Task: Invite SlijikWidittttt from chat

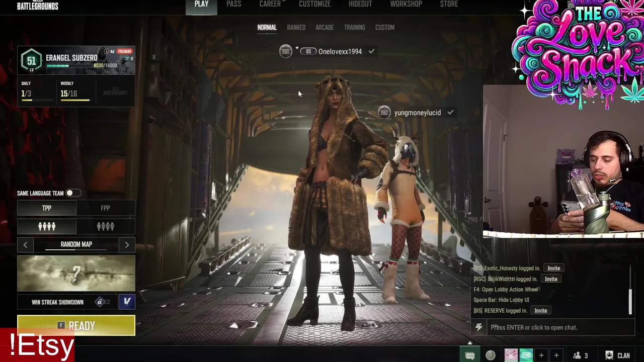Action: [551, 279]
